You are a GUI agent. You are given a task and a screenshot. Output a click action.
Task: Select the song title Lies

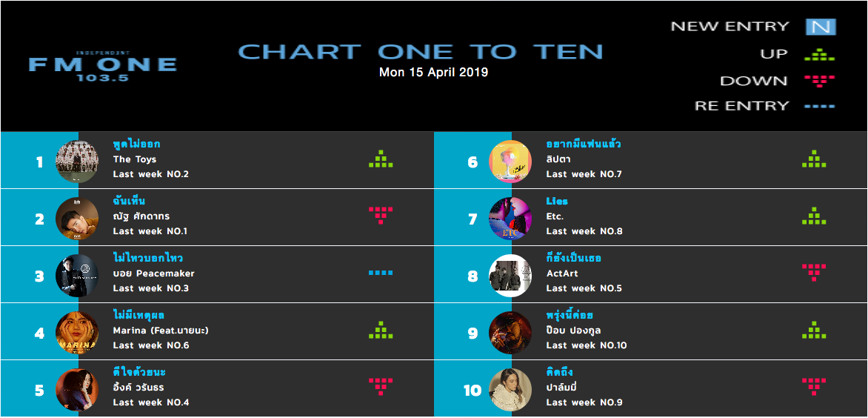pos(557,202)
